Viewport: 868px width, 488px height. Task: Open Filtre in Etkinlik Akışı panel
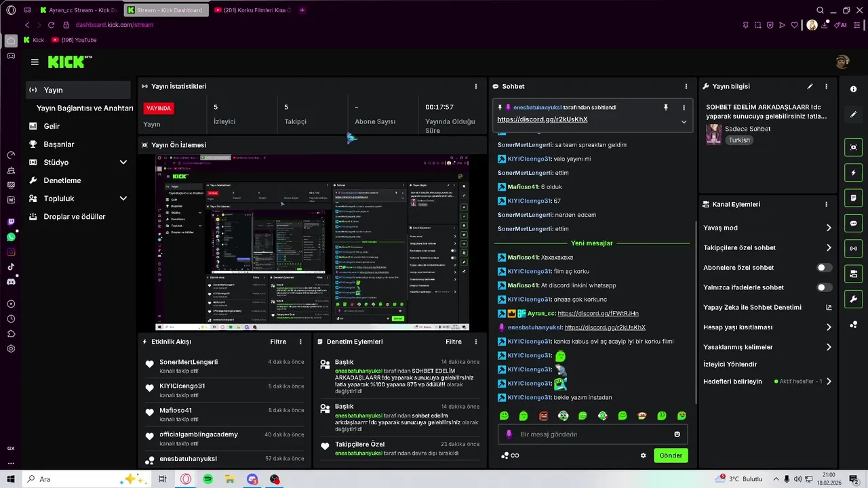[278, 342]
